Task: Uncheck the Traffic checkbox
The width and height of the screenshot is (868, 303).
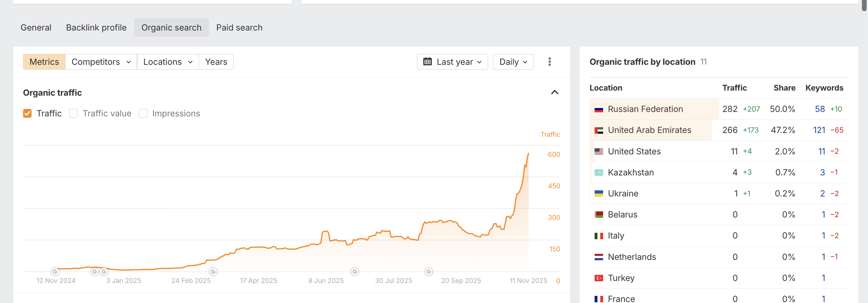Action: coord(27,113)
